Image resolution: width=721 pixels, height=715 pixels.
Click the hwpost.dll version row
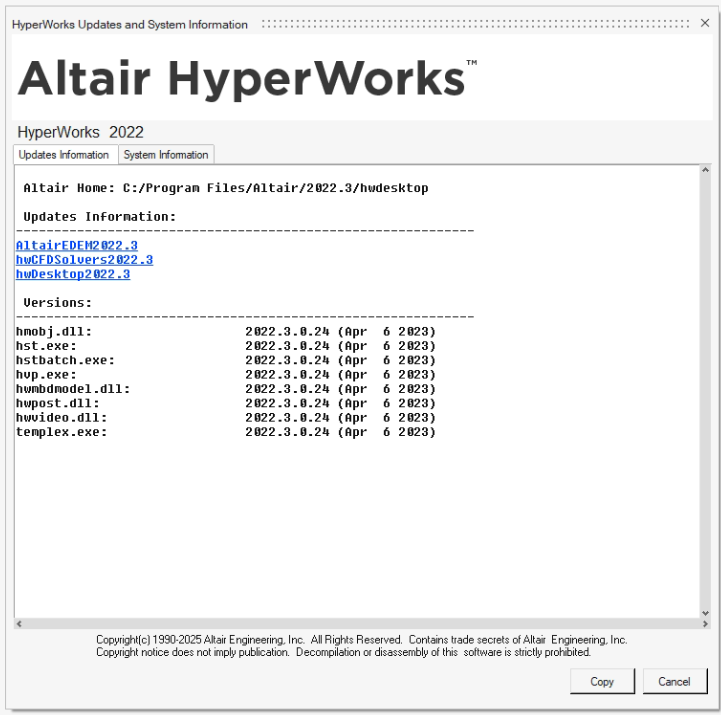226,403
